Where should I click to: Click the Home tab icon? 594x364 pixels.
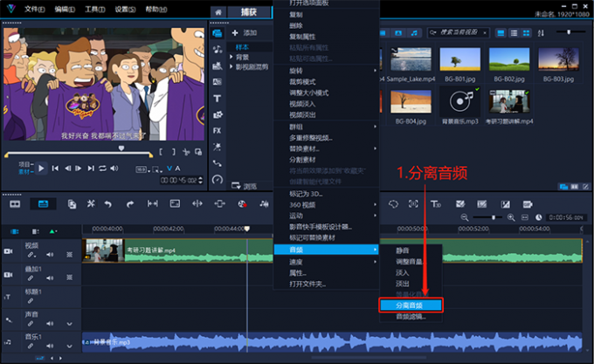pyautogui.click(x=218, y=11)
